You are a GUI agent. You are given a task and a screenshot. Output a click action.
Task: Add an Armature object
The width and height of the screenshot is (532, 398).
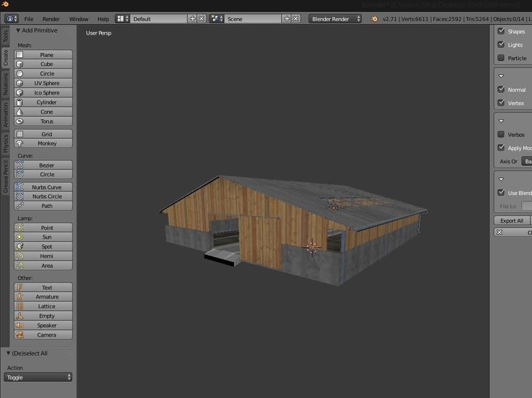tap(43, 297)
